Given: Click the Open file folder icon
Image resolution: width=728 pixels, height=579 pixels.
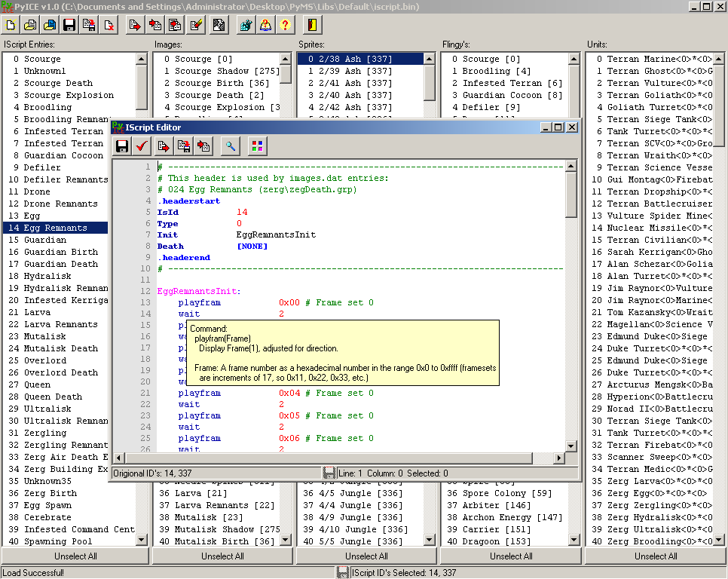Looking at the screenshot, I should point(30,25).
